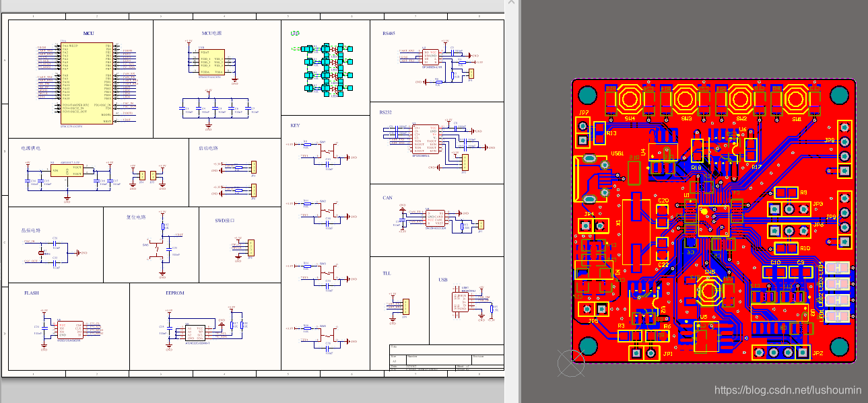868x403 pixels.
Task: Select the CAN transceiver chip symbol
Action: (435, 217)
